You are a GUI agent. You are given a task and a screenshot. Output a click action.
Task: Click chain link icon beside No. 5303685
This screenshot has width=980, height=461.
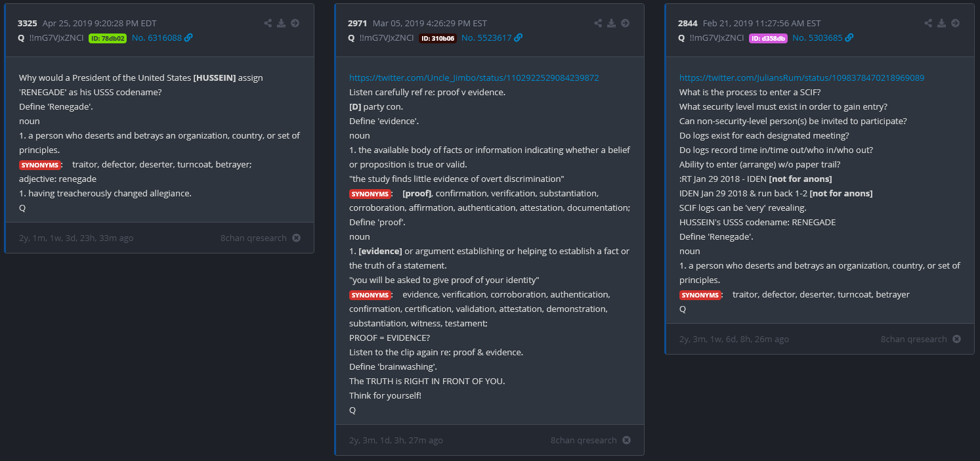tap(849, 38)
